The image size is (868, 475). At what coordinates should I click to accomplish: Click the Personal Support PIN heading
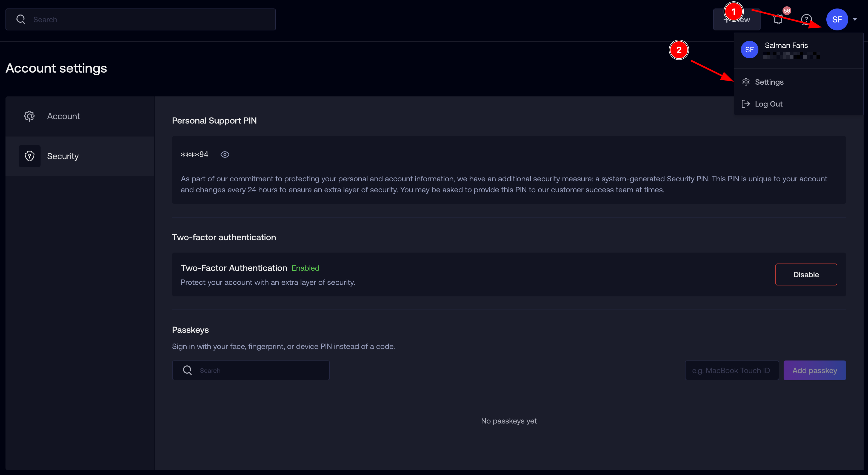click(x=214, y=121)
